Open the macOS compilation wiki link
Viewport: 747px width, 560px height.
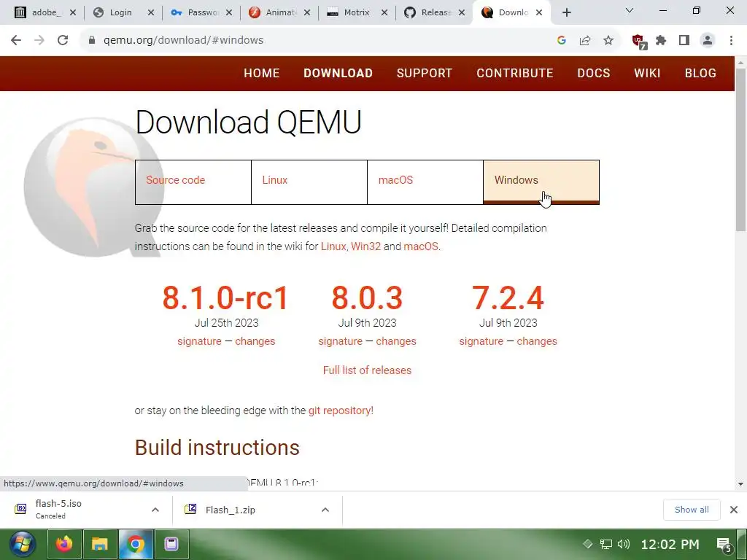coord(421,246)
